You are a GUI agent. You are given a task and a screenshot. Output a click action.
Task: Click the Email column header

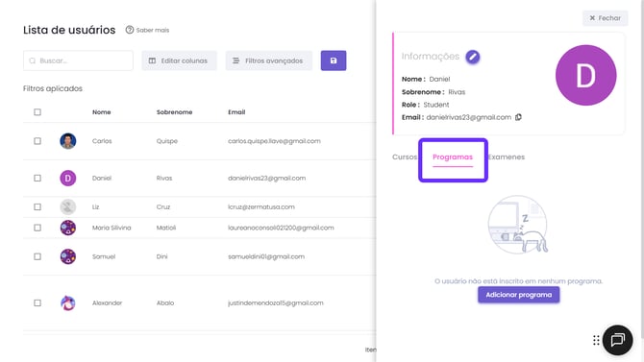[236, 112]
